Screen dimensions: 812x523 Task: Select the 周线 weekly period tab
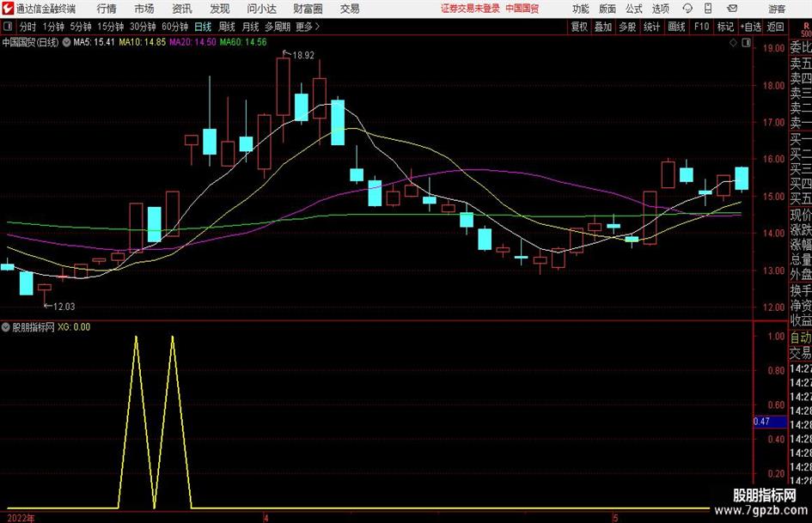coord(227,27)
